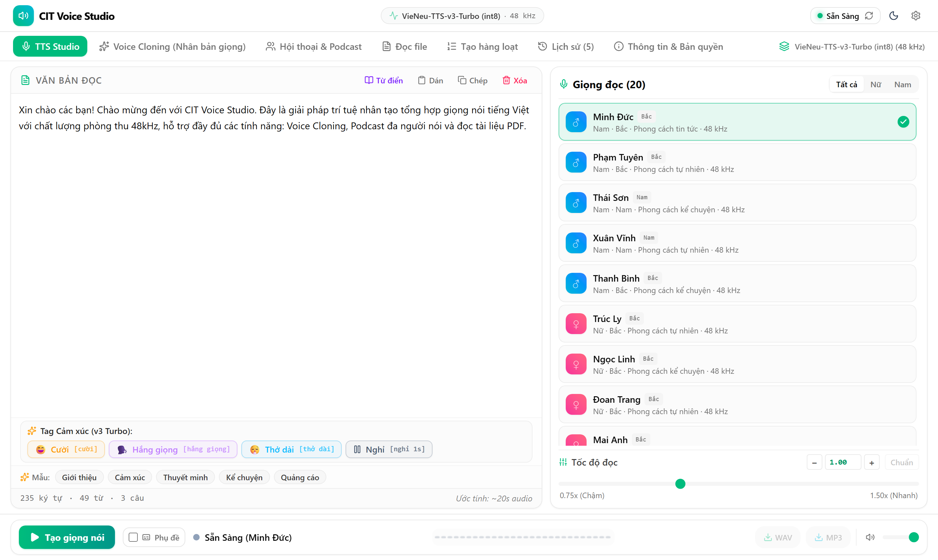938x560 pixels.
Task: Copy text with Chép button
Action: coord(473,80)
